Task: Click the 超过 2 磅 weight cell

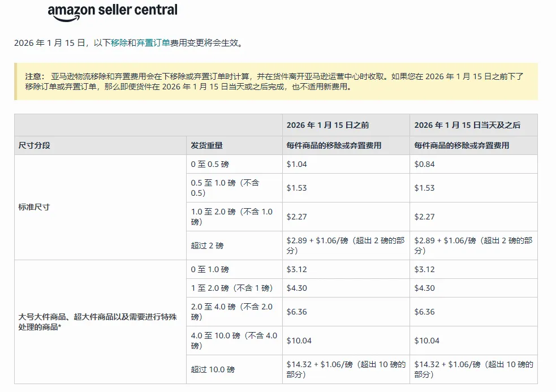Action: coord(208,245)
